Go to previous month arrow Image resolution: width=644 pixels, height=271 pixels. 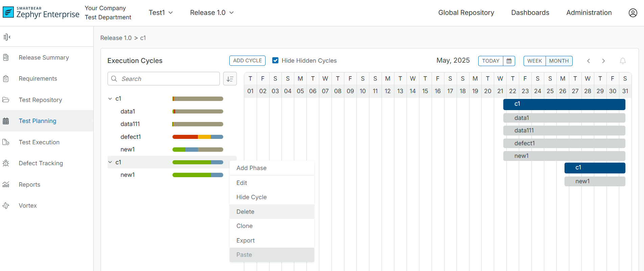coord(589,61)
